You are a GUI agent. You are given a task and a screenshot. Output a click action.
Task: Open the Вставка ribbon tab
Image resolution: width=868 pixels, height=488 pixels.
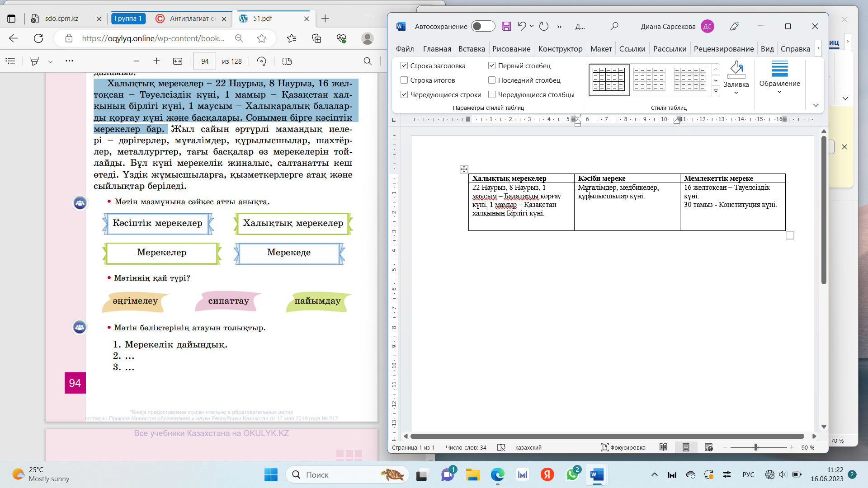click(x=472, y=49)
